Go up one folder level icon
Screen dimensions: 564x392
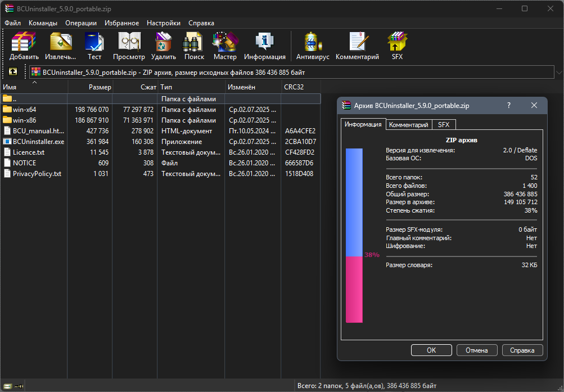point(13,71)
